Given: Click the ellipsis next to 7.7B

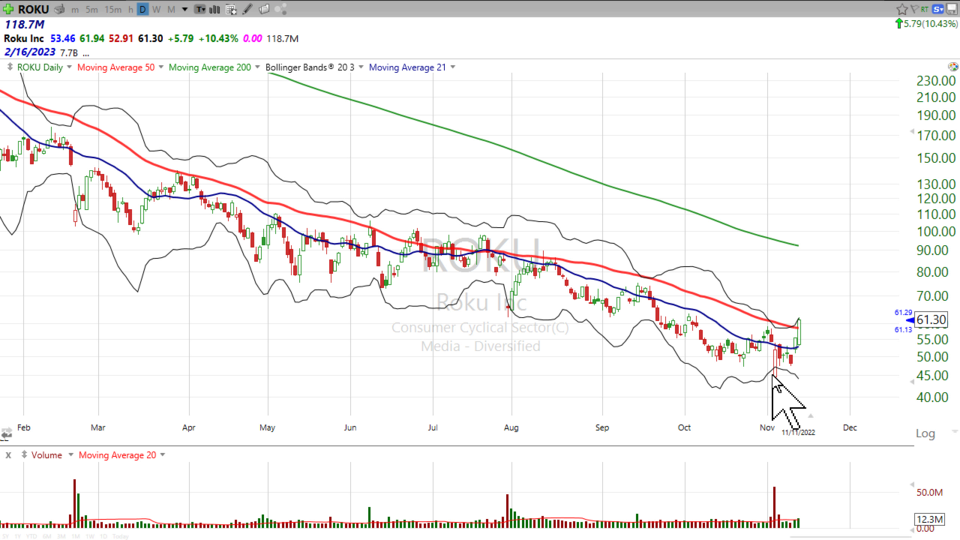Looking at the screenshot, I should 86,53.
